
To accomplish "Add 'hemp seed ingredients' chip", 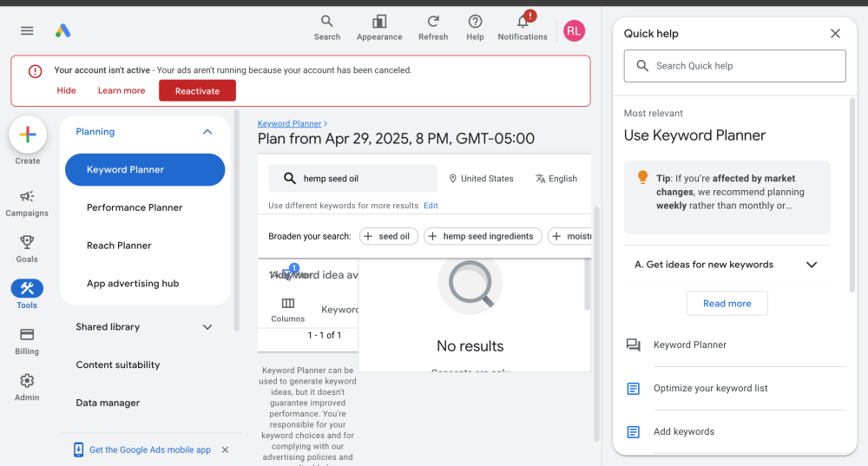I will [x=483, y=236].
